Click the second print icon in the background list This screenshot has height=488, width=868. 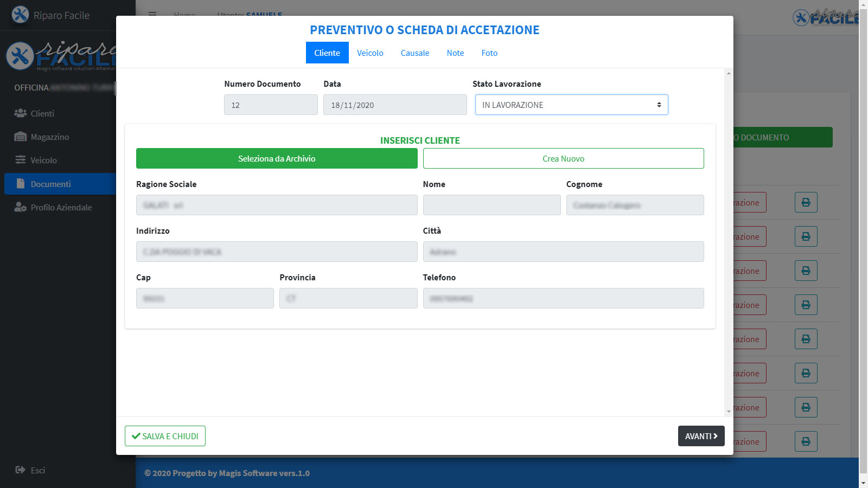coord(806,236)
